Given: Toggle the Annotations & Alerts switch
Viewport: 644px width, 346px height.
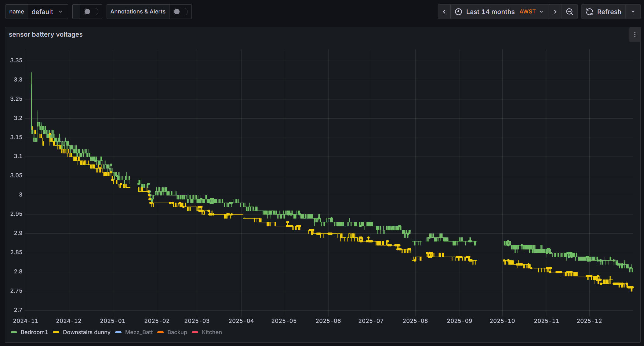Looking at the screenshot, I should [x=180, y=12].
